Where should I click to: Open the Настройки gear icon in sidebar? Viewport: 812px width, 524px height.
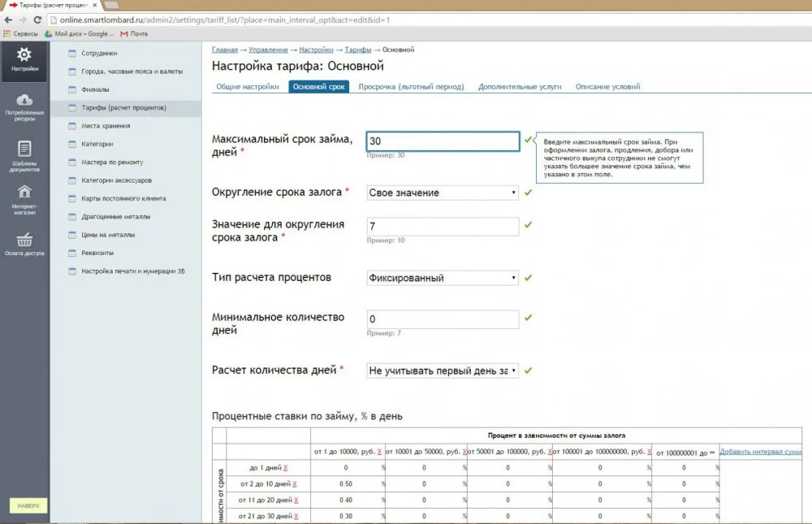(24, 54)
